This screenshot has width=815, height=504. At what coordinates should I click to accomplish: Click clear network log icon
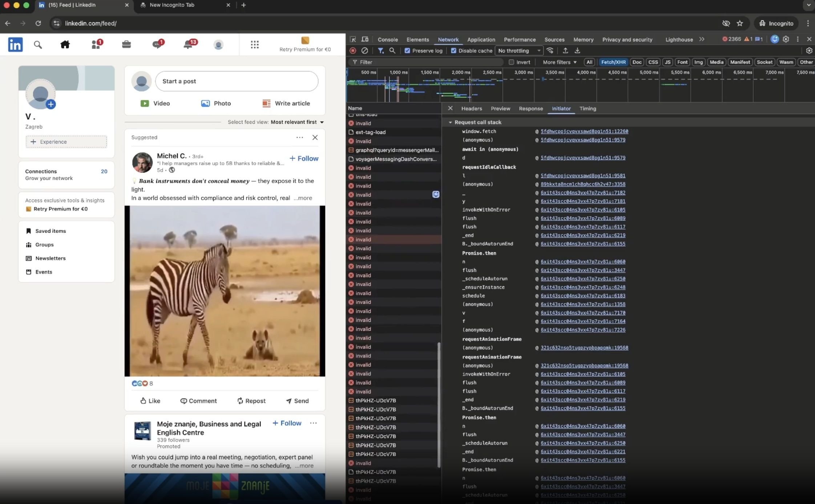tap(365, 51)
